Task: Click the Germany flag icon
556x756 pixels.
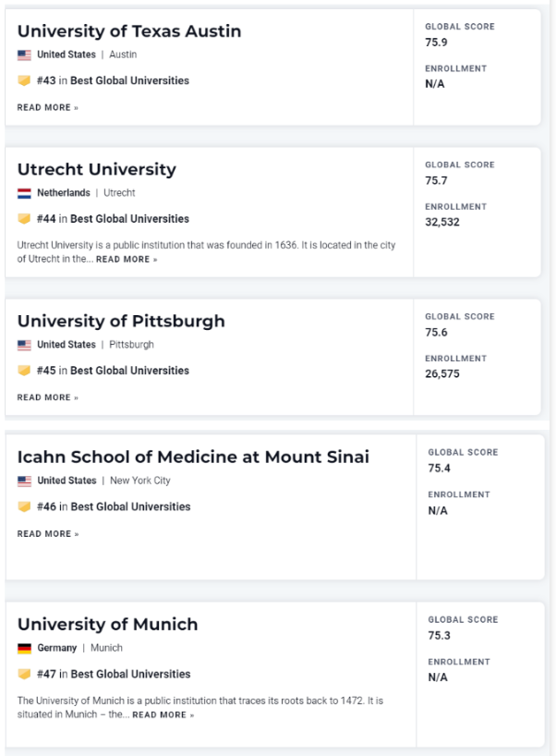Action: [x=24, y=649]
